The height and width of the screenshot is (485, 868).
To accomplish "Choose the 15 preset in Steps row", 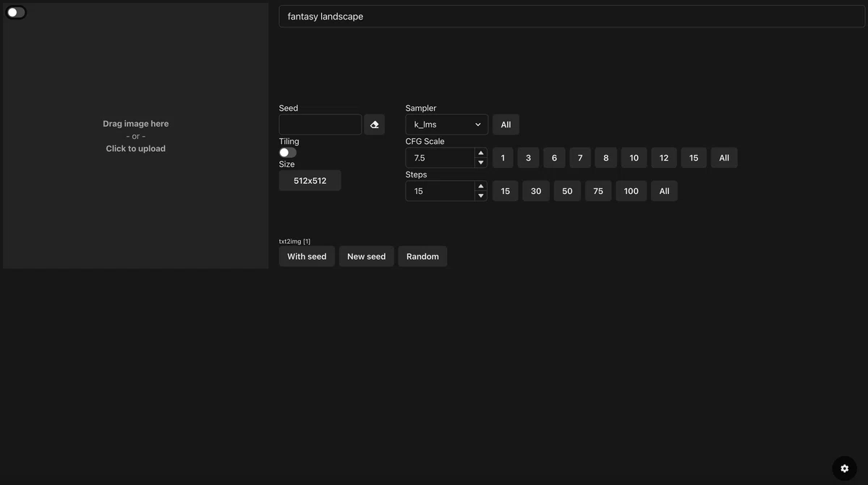I will (506, 191).
